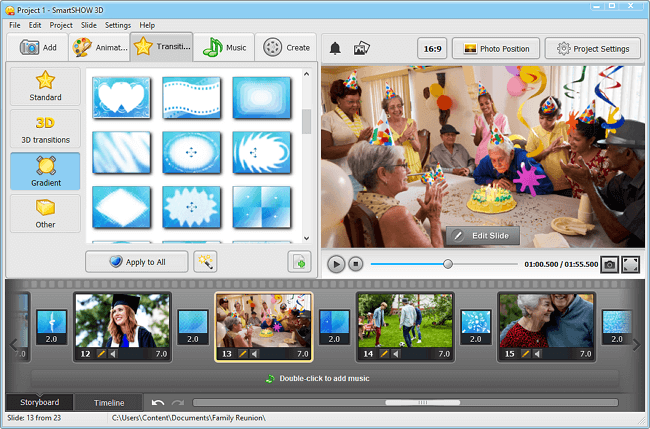The image size is (650, 429).
Task: Toggle sound on slide 12
Action: (113, 354)
